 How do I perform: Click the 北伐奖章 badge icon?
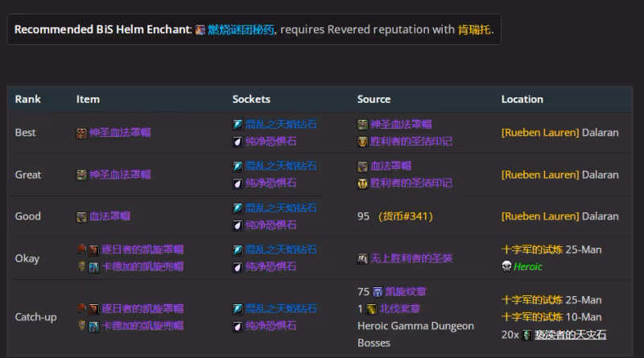371,309
